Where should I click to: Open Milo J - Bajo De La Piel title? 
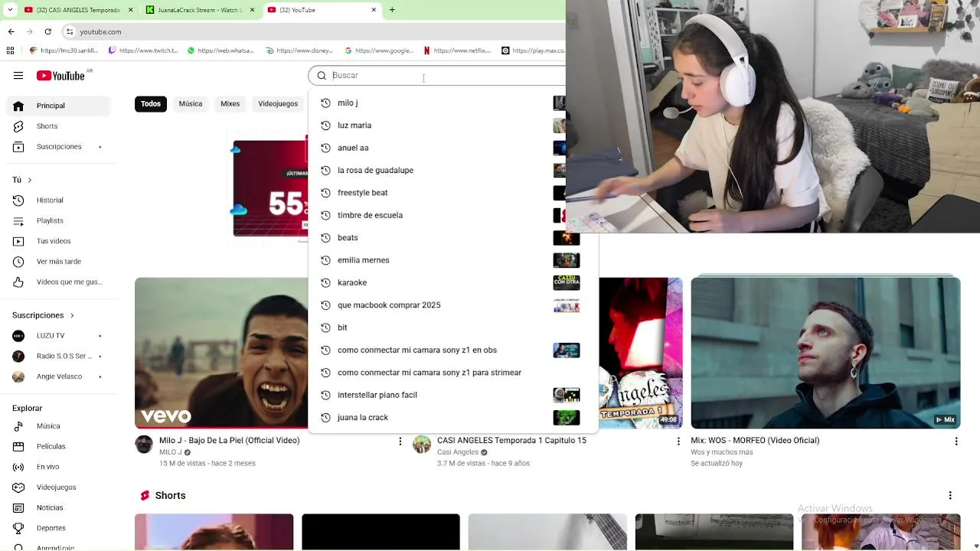click(x=229, y=441)
